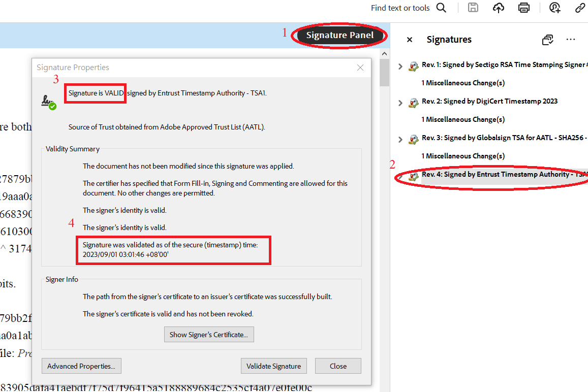The image size is (588, 392).
Task: Click Show Signer's Certificate button
Action: coord(209,335)
